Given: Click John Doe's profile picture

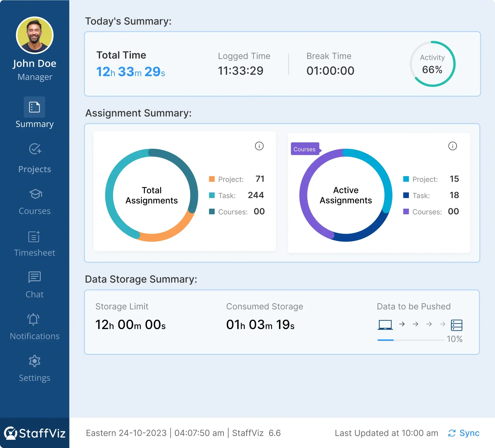Looking at the screenshot, I should (x=35, y=35).
